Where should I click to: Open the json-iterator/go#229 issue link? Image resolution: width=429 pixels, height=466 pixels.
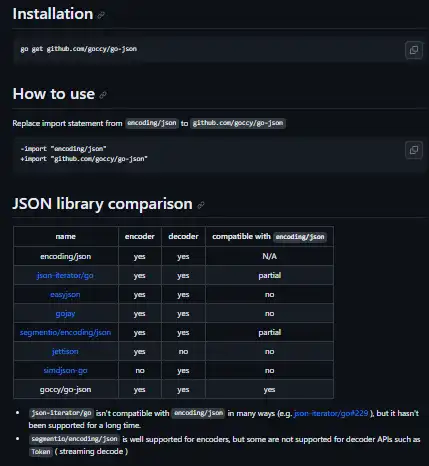coord(331,413)
